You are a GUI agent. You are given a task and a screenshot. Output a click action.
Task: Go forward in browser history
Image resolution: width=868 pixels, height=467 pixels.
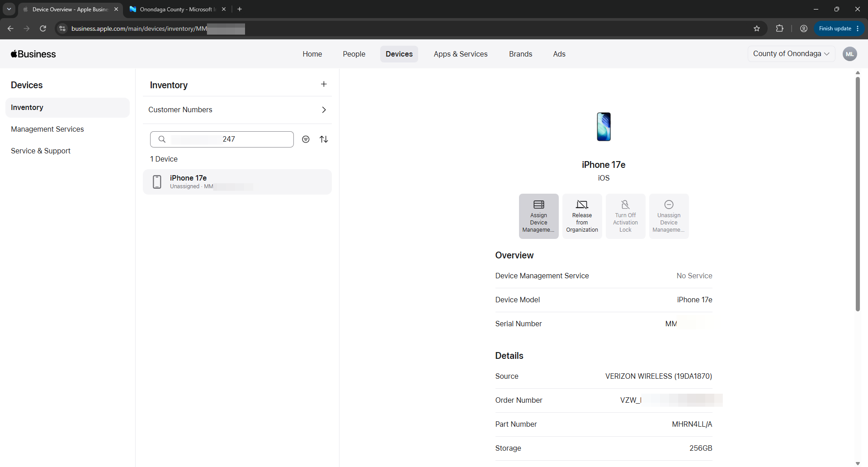[27, 29]
